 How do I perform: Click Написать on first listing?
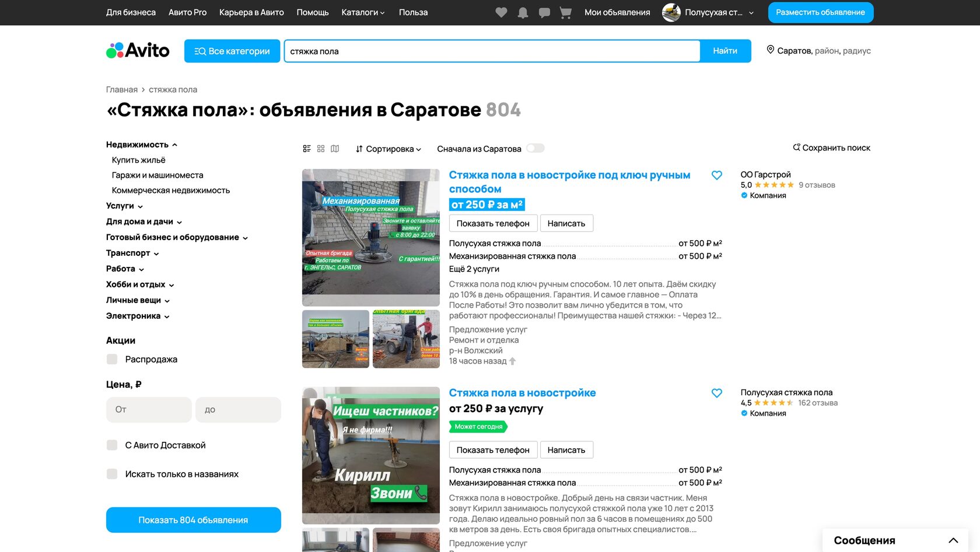click(566, 223)
